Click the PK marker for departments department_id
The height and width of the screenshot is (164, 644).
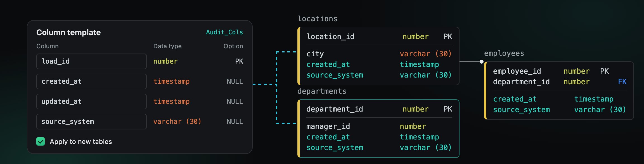click(448, 109)
